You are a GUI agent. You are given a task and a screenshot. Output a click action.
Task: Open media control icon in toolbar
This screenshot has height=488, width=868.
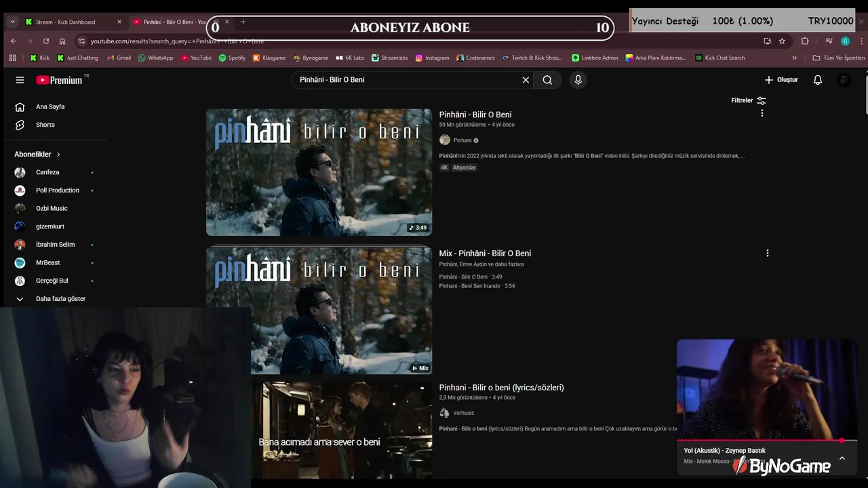[x=829, y=41]
